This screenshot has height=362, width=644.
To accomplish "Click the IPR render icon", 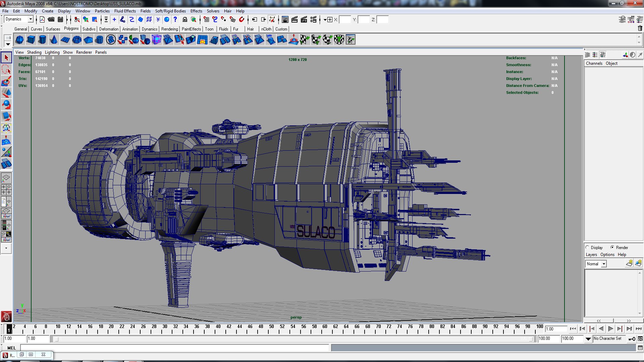I will point(304,19).
